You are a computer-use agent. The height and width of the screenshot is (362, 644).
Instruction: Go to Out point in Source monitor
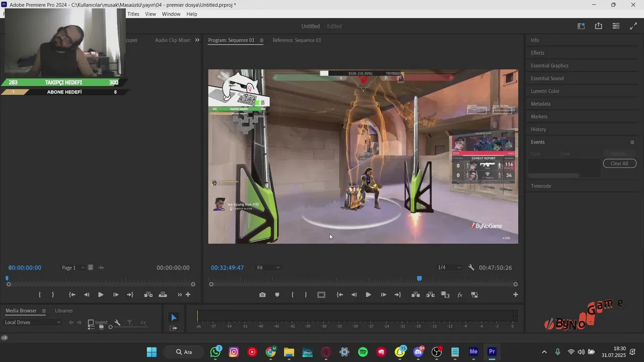coord(130,295)
